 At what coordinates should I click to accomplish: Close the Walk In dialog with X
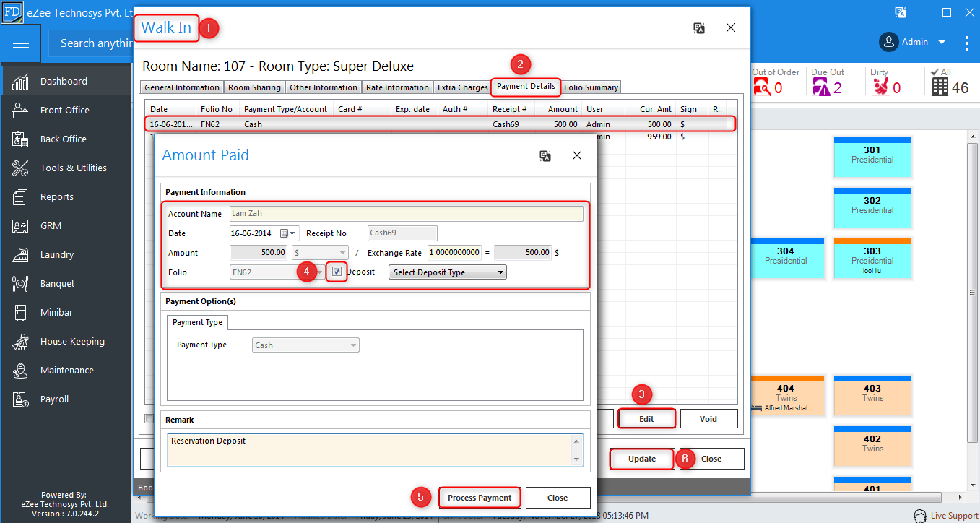731,27
